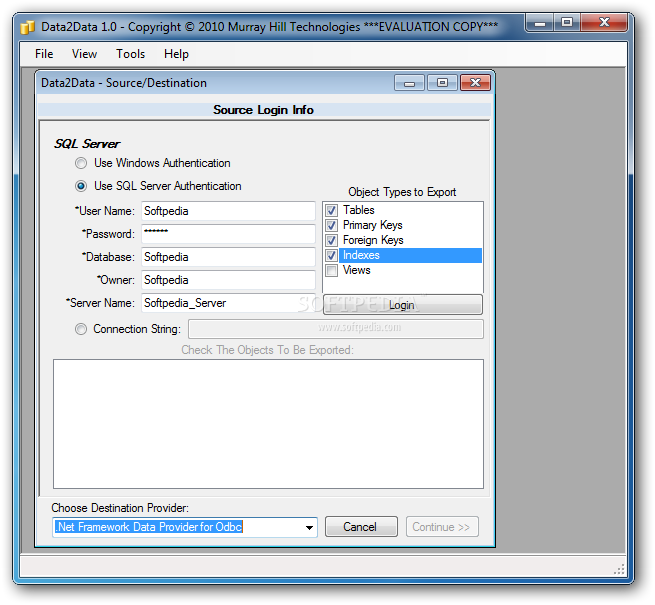Click the resize grip in status bar
655x605 pixels.
point(619,569)
